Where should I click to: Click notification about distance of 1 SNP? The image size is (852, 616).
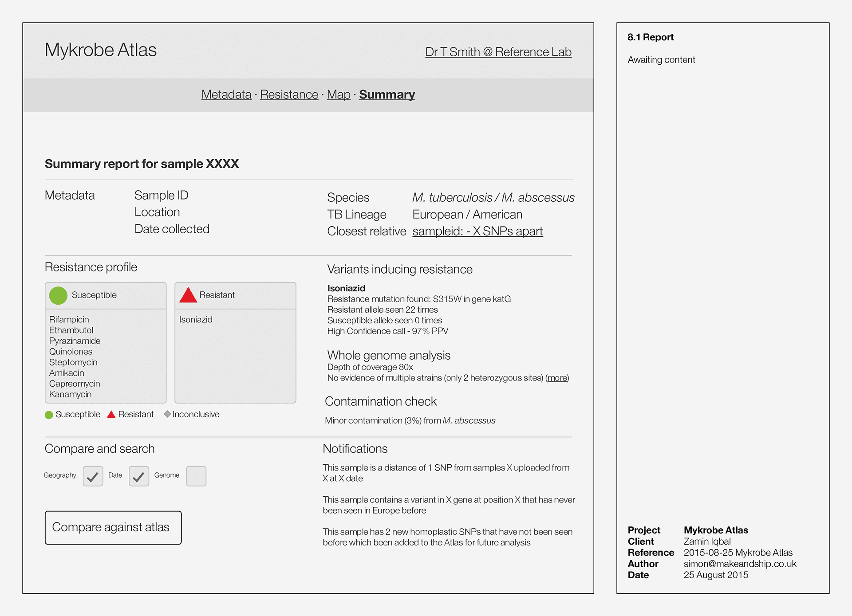pos(446,473)
